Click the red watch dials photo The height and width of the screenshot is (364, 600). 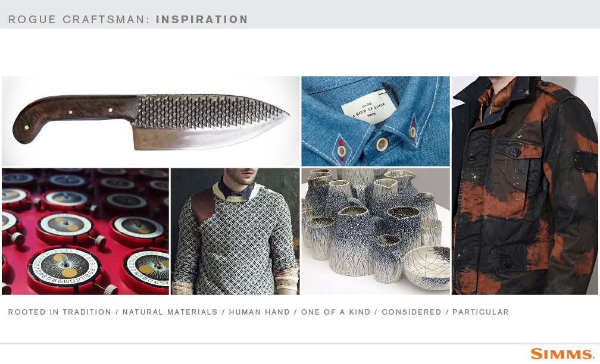[x=85, y=231]
